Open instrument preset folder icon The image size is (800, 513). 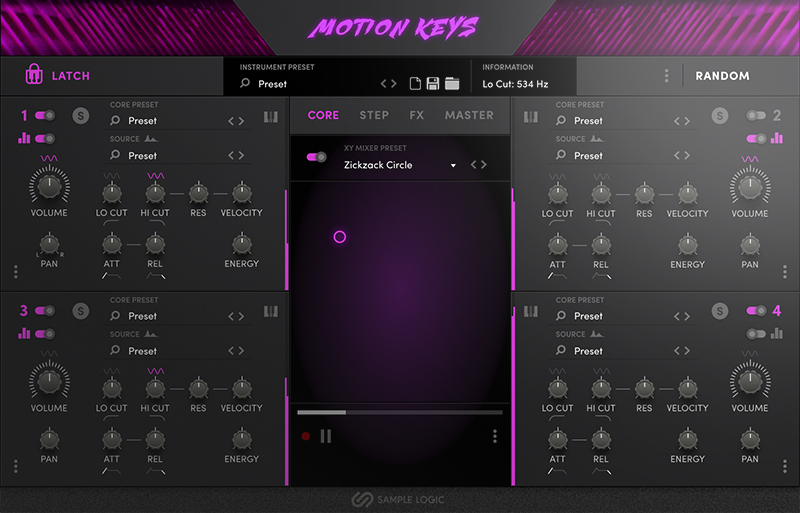452,84
